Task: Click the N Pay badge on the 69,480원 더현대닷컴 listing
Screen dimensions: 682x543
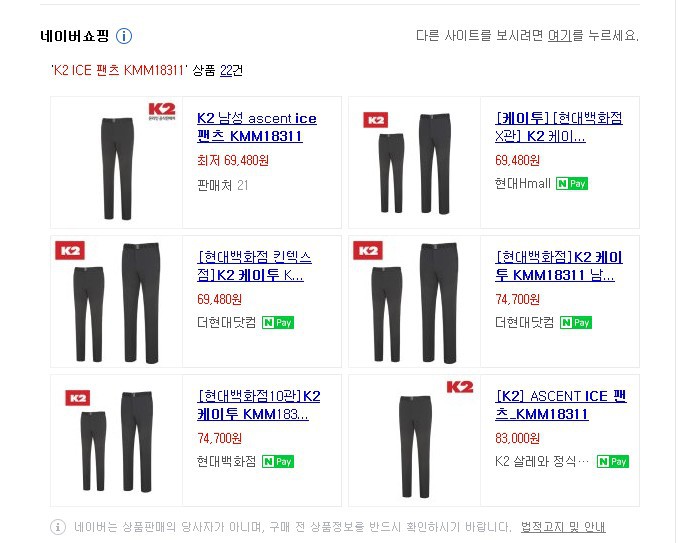Action: [x=278, y=322]
